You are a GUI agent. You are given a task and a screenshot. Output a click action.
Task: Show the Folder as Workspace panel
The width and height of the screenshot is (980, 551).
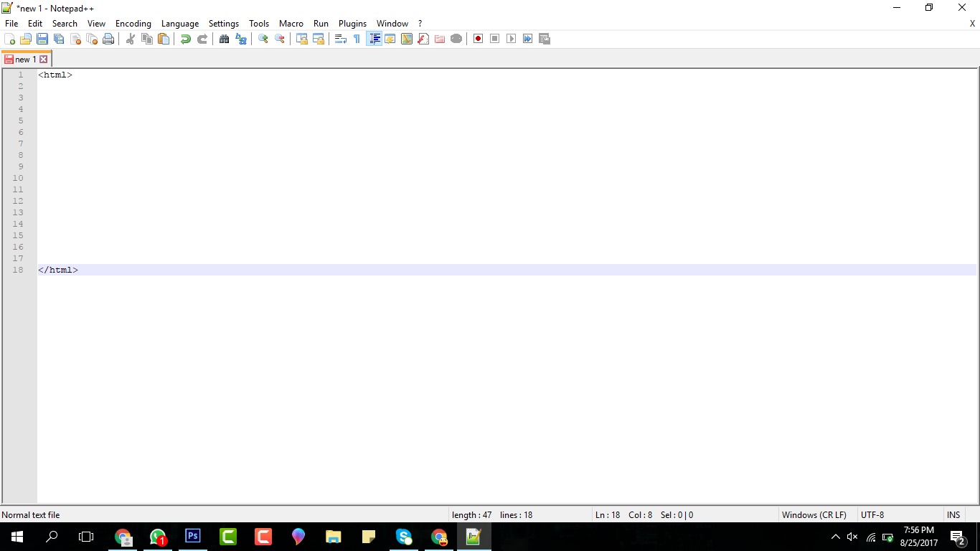click(440, 39)
